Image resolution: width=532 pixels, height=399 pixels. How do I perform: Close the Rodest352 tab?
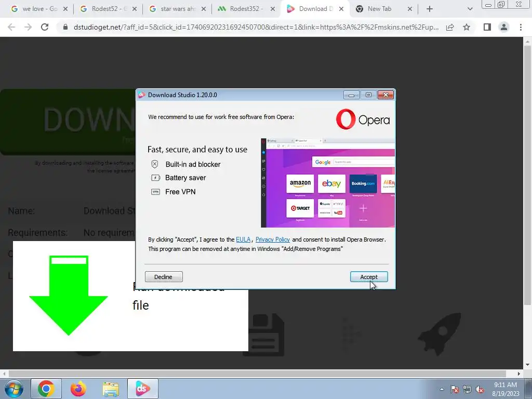click(273, 9)
